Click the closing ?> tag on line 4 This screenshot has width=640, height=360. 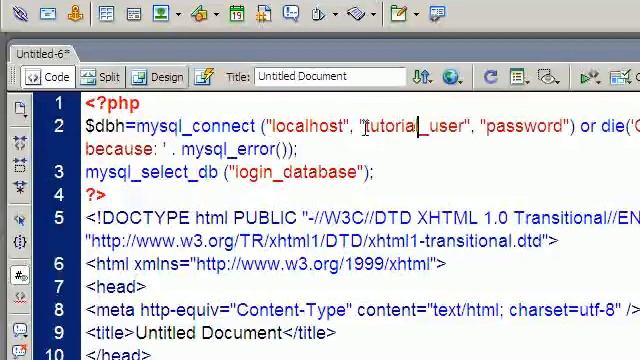[x=96, y=195]
